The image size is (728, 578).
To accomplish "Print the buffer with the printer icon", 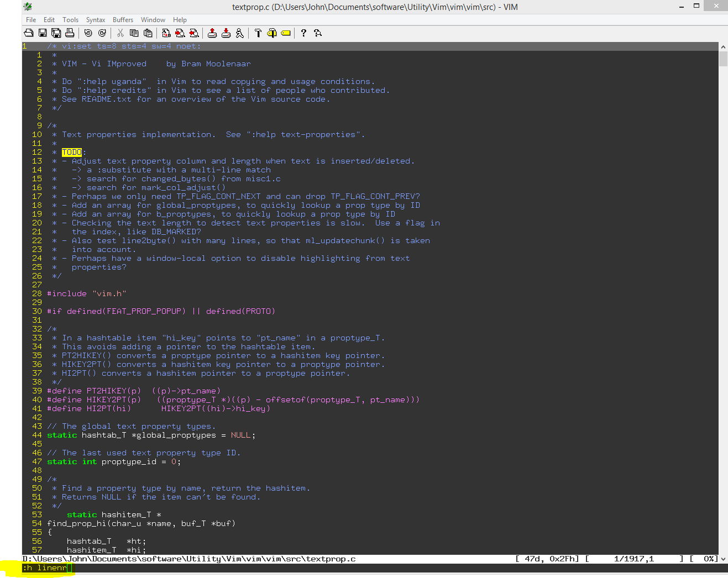I will [70, 33].
